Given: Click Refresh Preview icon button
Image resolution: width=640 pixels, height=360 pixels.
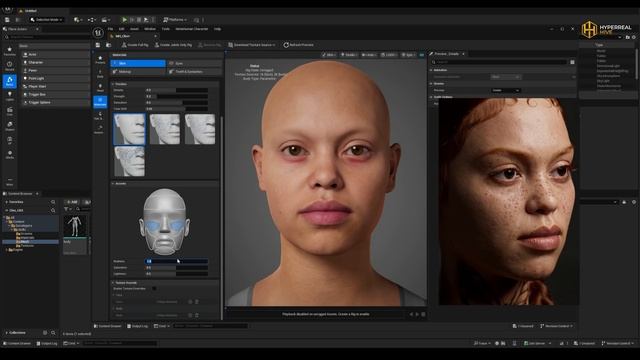Looking at the screenshot, I should (x=298, y=45).
